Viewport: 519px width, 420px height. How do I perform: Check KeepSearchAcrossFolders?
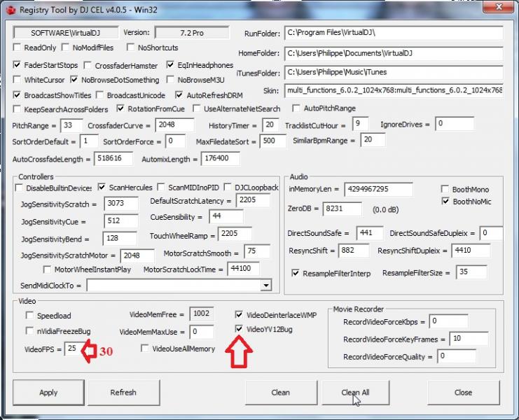click(17, 109)
